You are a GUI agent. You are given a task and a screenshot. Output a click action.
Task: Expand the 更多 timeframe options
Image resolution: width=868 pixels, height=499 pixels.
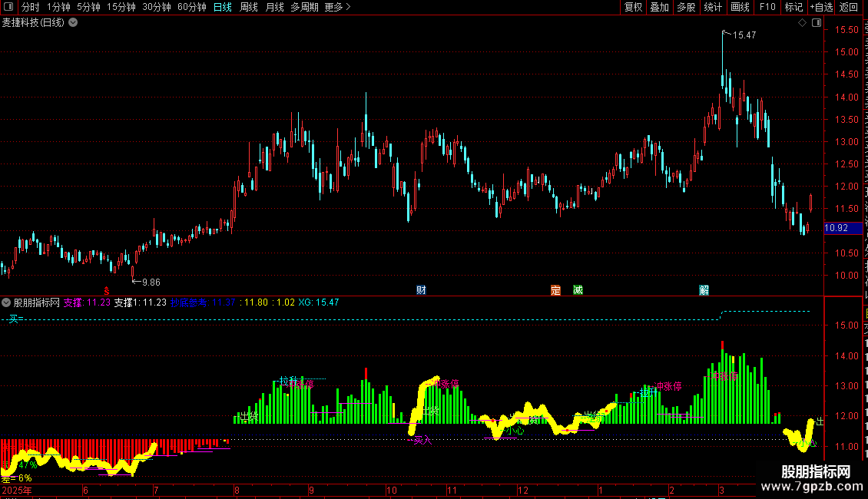pyautogui.click(x=337, y=7)
